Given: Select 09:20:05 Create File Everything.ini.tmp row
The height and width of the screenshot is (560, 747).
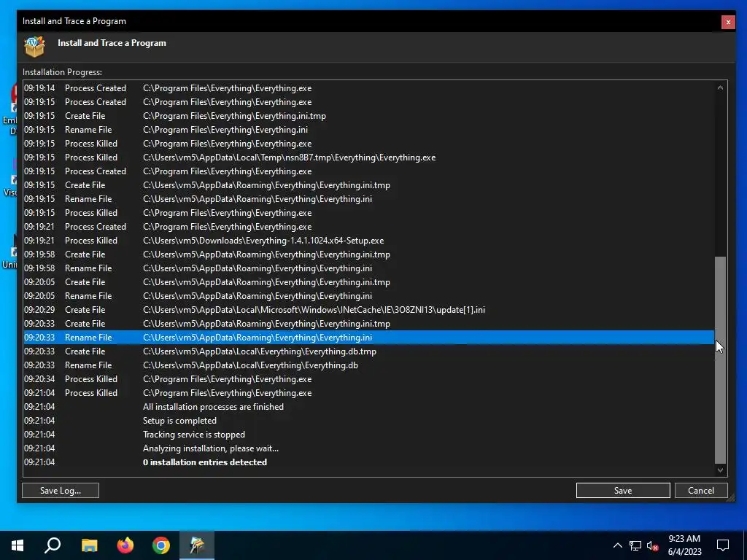Looking at the screenshot, I should coord(368,282).
